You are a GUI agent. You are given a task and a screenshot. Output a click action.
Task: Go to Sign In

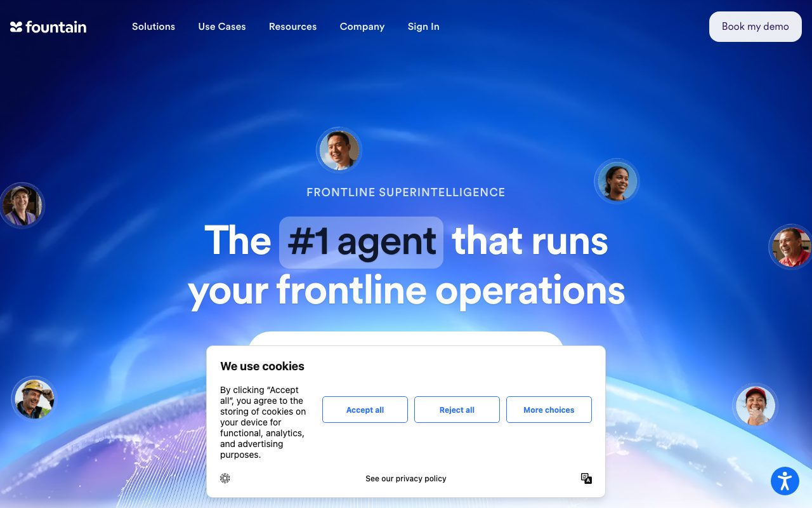(424, 27)
